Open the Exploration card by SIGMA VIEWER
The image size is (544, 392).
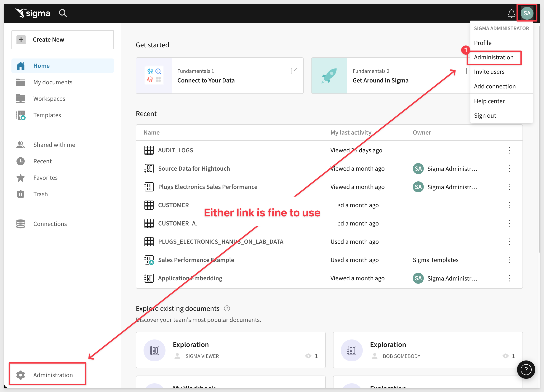(x=230, y=350)
